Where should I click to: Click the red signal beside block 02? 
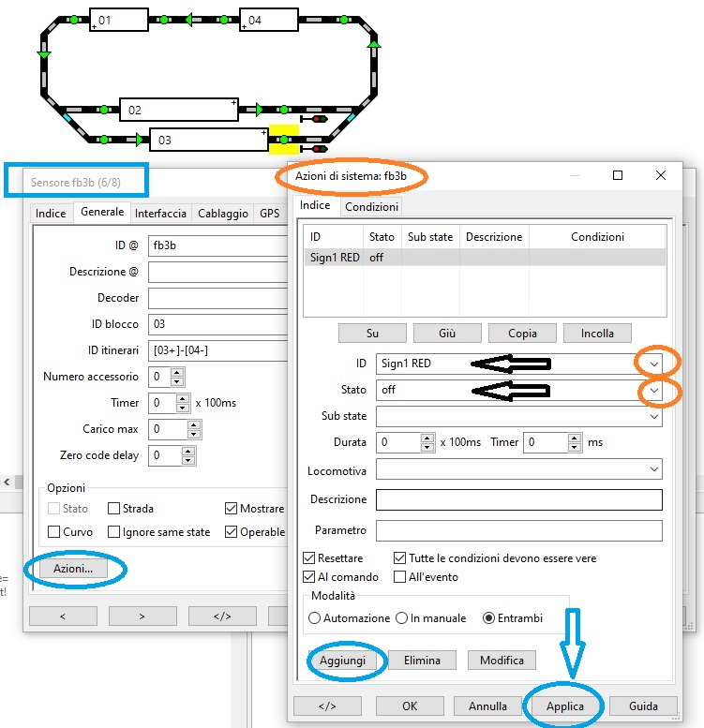coord(316,119)
